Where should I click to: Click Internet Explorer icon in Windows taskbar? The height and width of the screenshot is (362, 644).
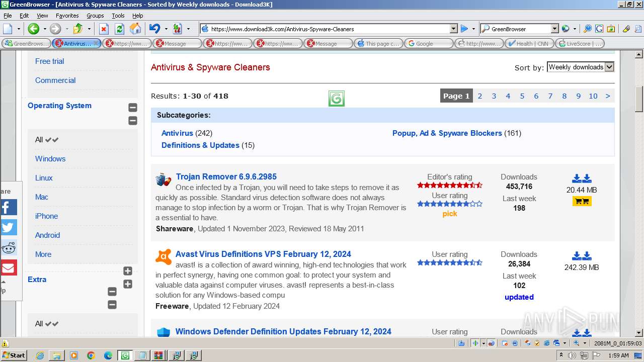tap(40, 355)
